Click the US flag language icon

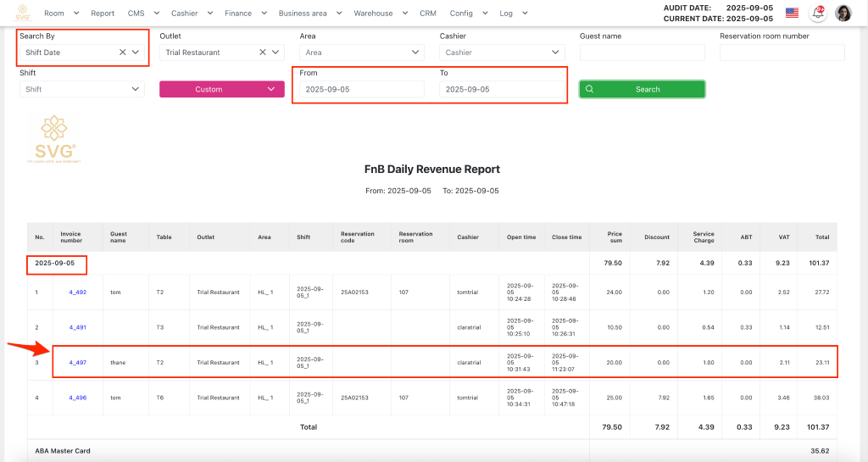pos(792,13)
